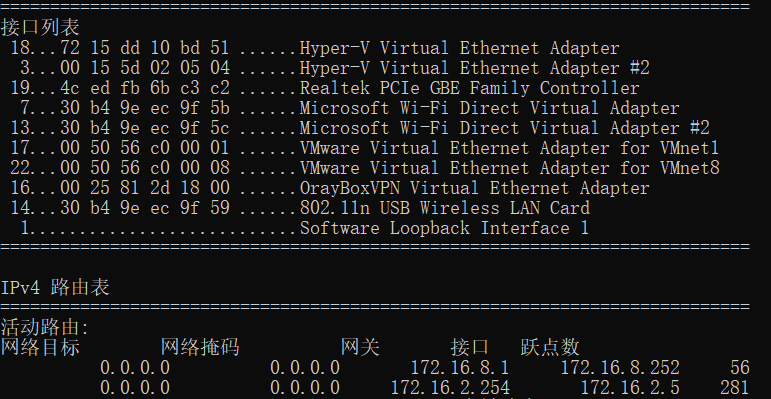The image size is (771, 399).
Task: Select the Realtek PCIe GBE Family Controller text
Action: coord(470,89)
